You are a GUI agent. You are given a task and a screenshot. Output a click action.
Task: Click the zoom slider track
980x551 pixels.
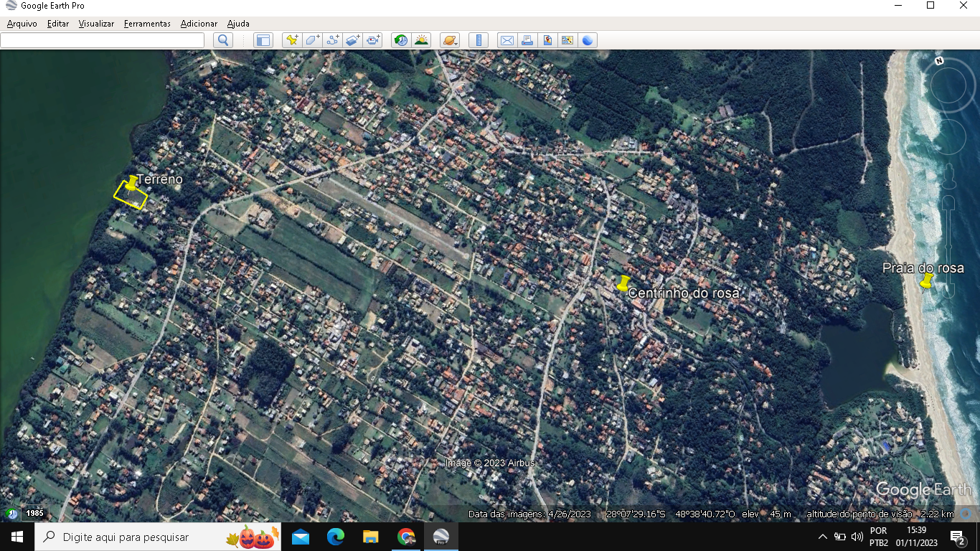pyautogui.click(x=949, y=248)
